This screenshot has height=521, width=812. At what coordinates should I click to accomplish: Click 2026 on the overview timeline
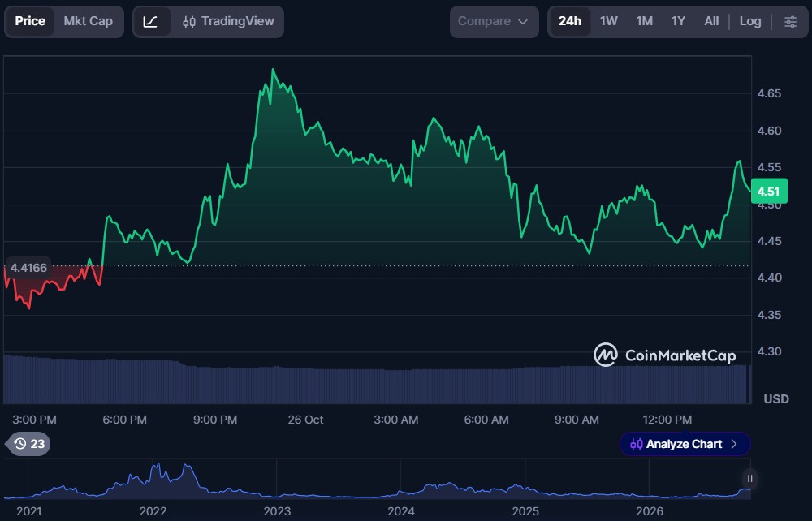pyautogui.click(x=650, y=511)
